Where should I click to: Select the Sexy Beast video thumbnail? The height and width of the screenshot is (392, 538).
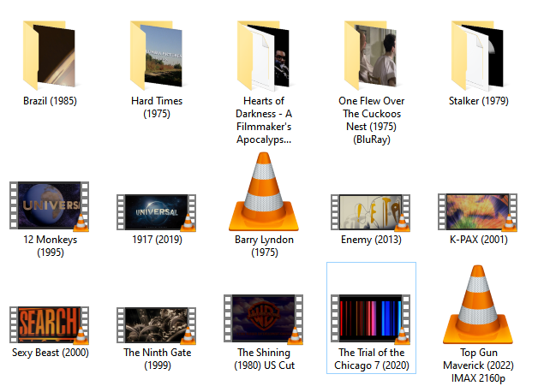49,325
